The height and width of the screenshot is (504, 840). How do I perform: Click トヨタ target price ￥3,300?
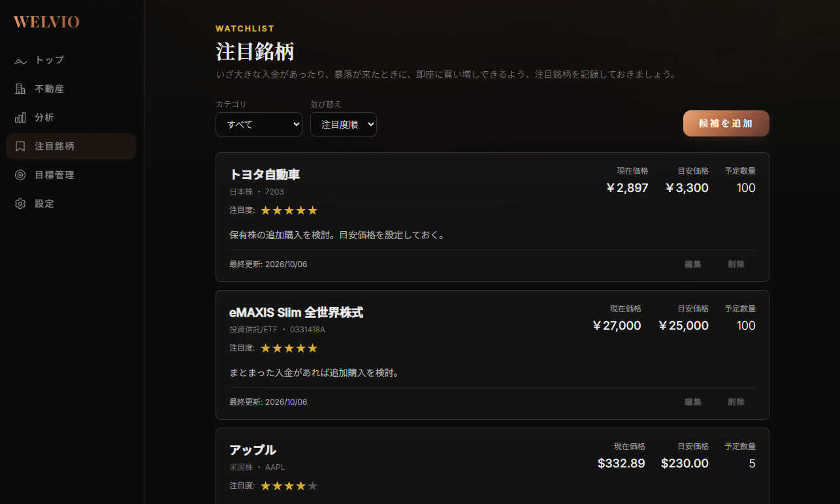click(x=687, y=188)
